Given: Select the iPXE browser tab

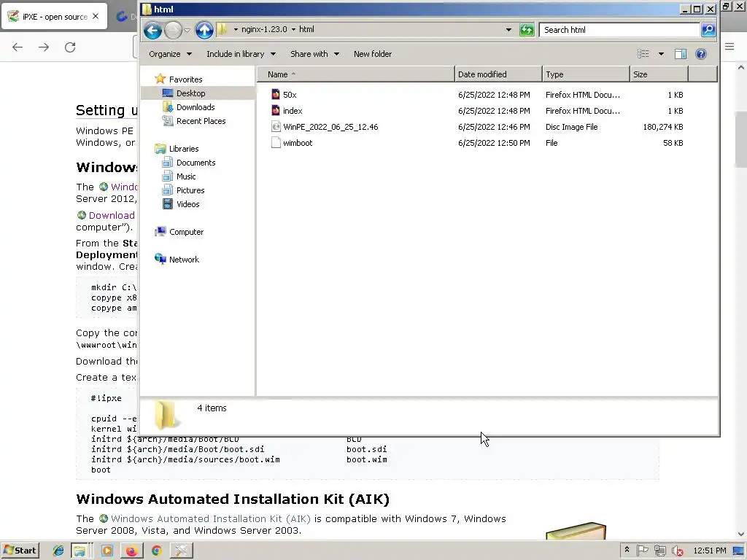Looking at the screenshot, I should [54, 16].
